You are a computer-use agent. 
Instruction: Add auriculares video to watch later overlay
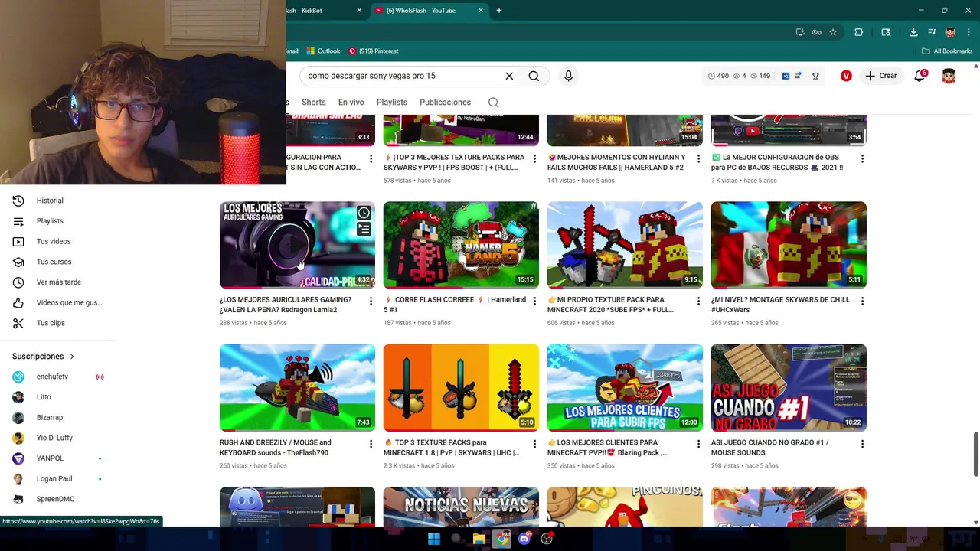[364, 214]
